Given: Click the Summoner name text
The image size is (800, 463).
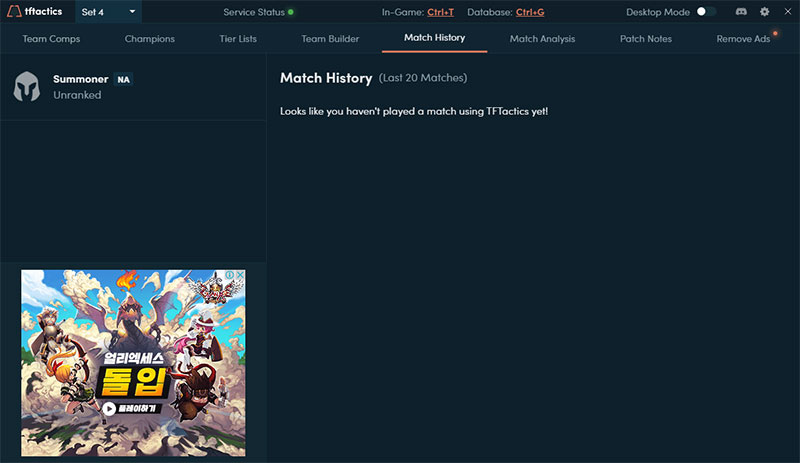Looking at the screenshot, I should click(x=81, y=79).
